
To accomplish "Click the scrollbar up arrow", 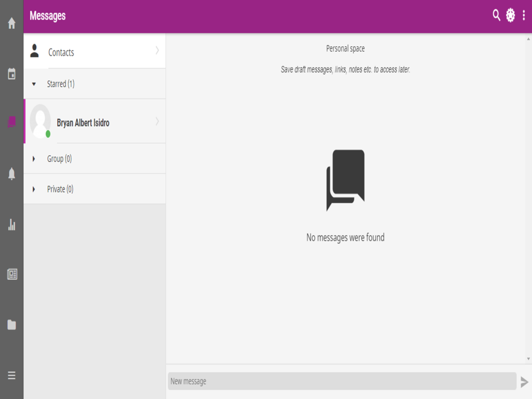I will point(528,39).
